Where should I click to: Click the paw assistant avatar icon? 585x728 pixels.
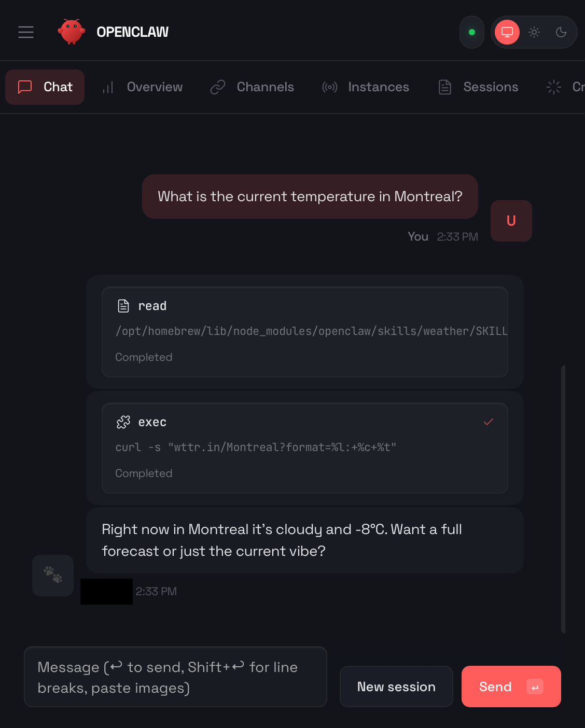[53, 575]
